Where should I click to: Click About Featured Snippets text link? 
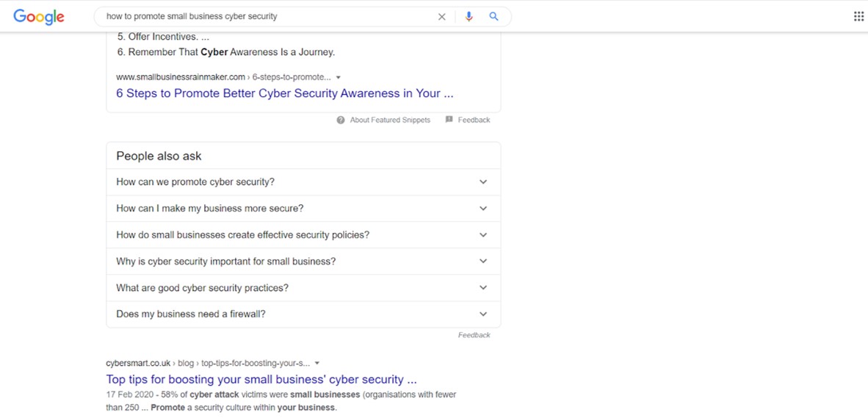[390, 120]
